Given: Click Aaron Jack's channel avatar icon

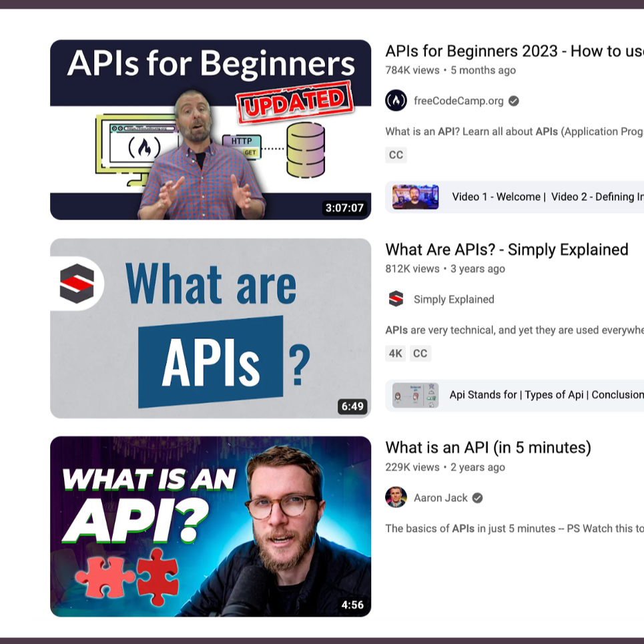Looking at the screenshot, I should [396, 497].
